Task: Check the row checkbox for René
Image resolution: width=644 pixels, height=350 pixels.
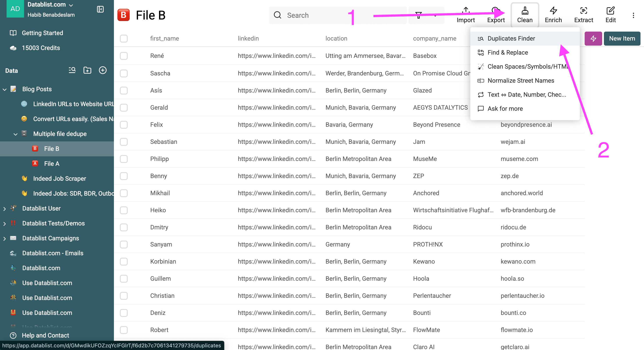Action: coord(124,56)
